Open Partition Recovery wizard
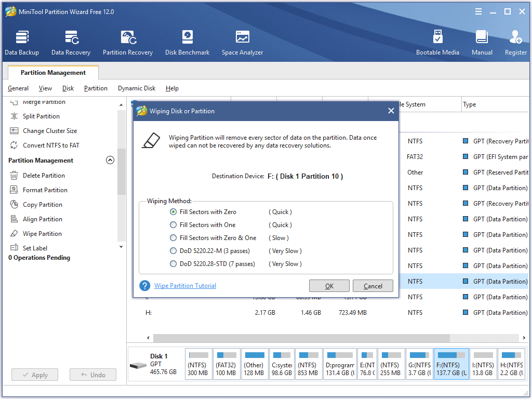The width and height of the screenshot is (532, 399). point(128,43)
